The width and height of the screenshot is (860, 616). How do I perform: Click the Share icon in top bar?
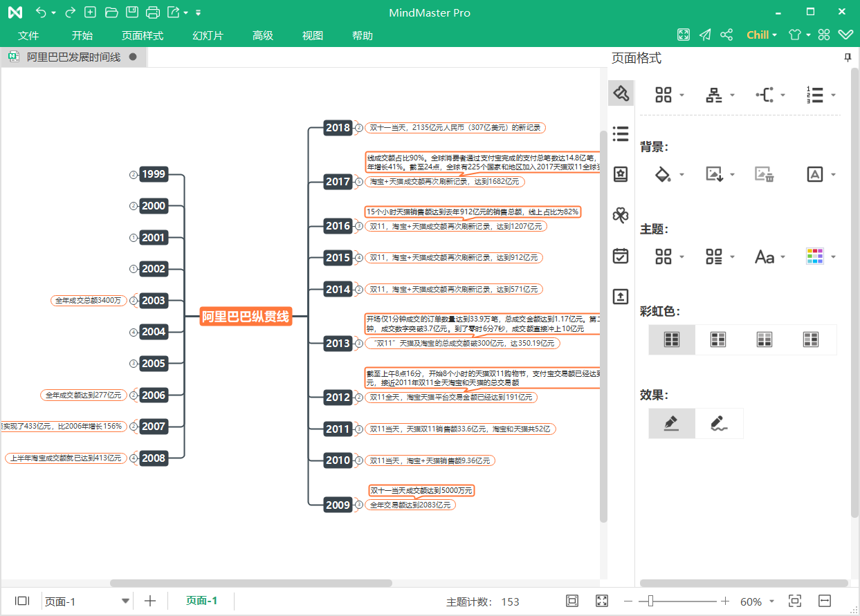(x=726, y=35)
